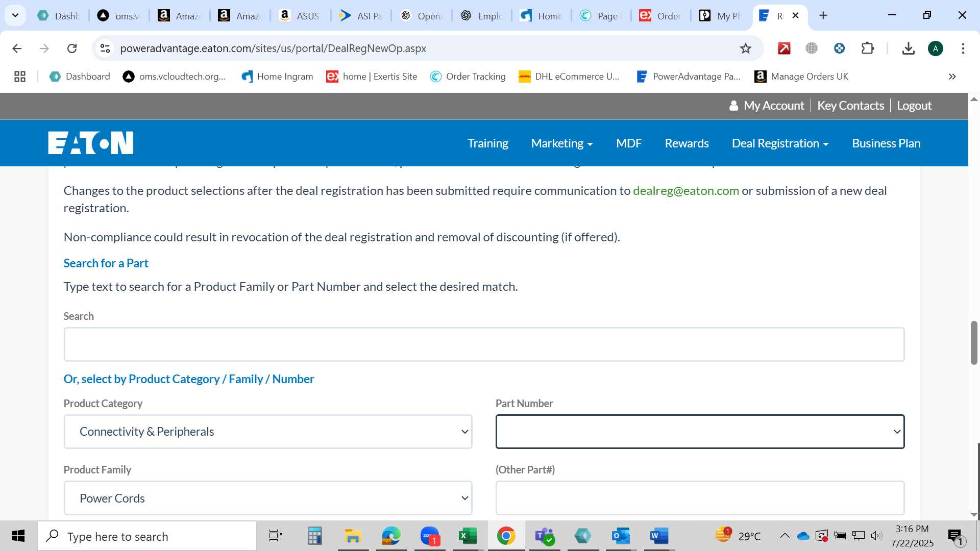980x551 pixels.
Task: Open Manage Orders UK bookmark
Action: tap(801, 77)
